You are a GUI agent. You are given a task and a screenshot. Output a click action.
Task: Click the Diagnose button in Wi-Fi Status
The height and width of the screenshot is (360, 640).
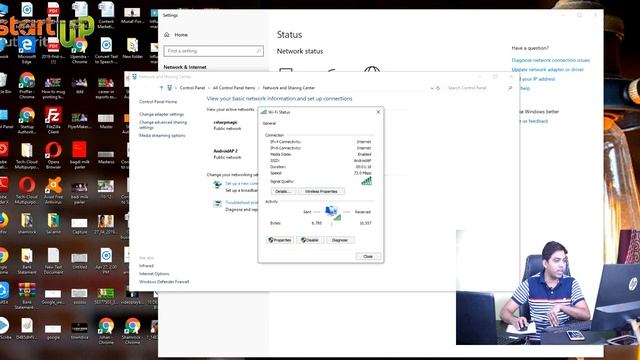pyautogui.click(x=340, y=240)
